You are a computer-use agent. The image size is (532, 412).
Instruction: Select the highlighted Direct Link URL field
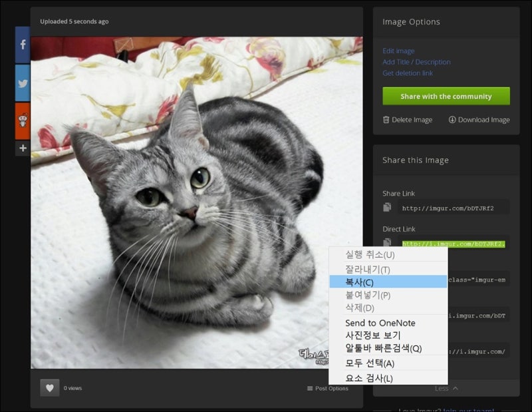454,244
